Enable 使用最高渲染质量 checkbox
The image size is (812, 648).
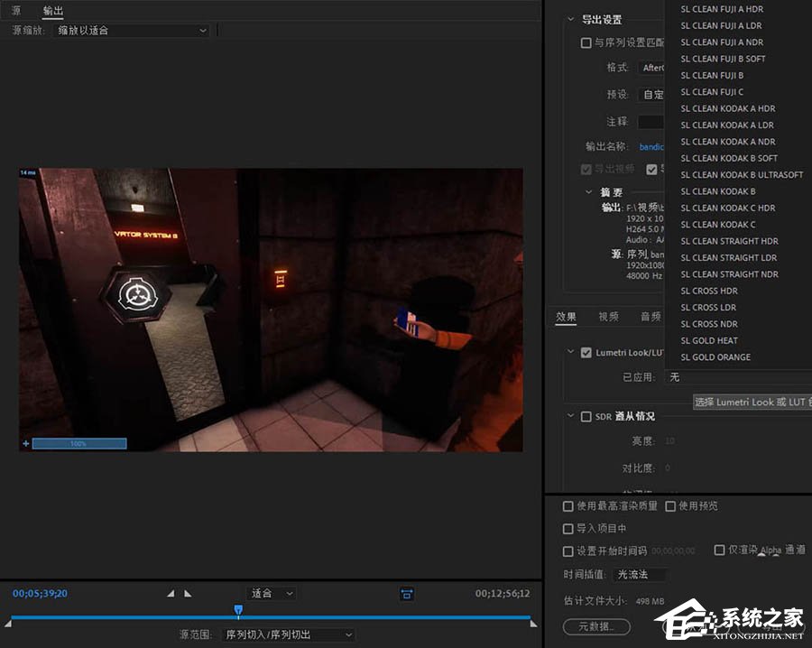568,506
